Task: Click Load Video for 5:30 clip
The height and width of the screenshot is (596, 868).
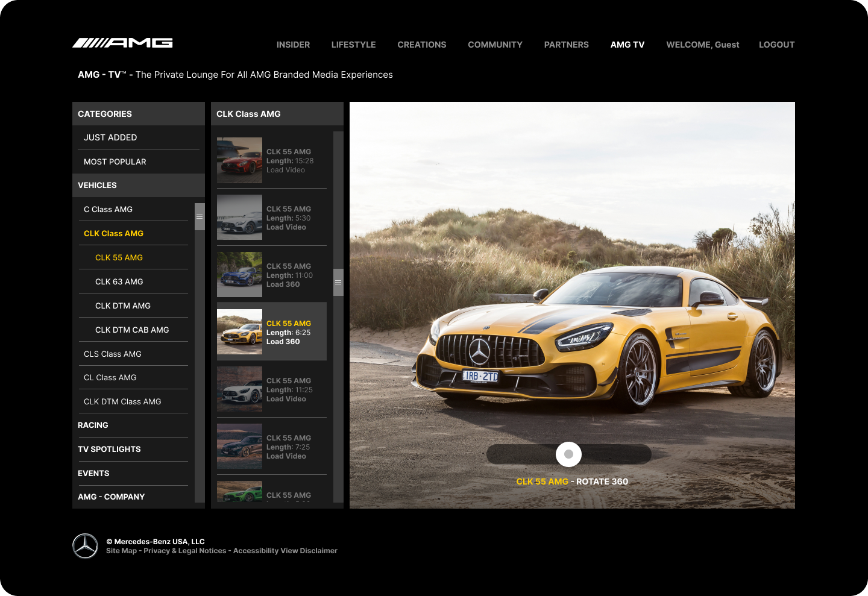Action: [x=286, y=227]
